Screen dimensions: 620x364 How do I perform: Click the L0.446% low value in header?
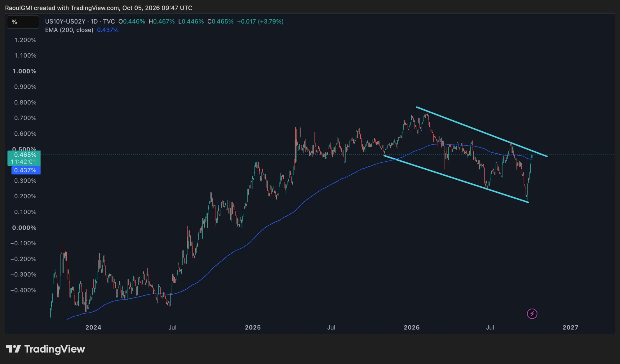(191, 21)
